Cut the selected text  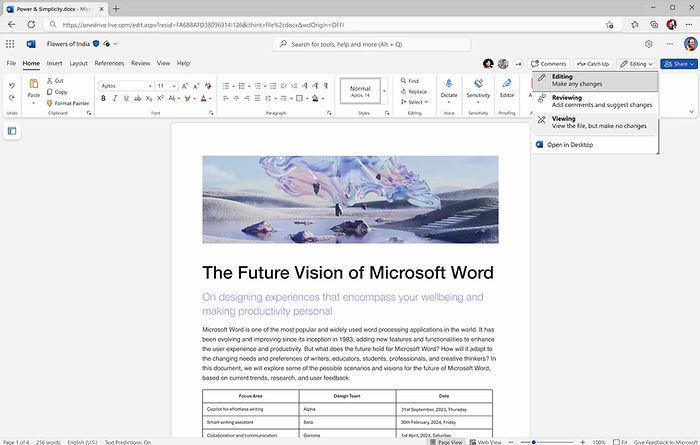coord(55,81)
